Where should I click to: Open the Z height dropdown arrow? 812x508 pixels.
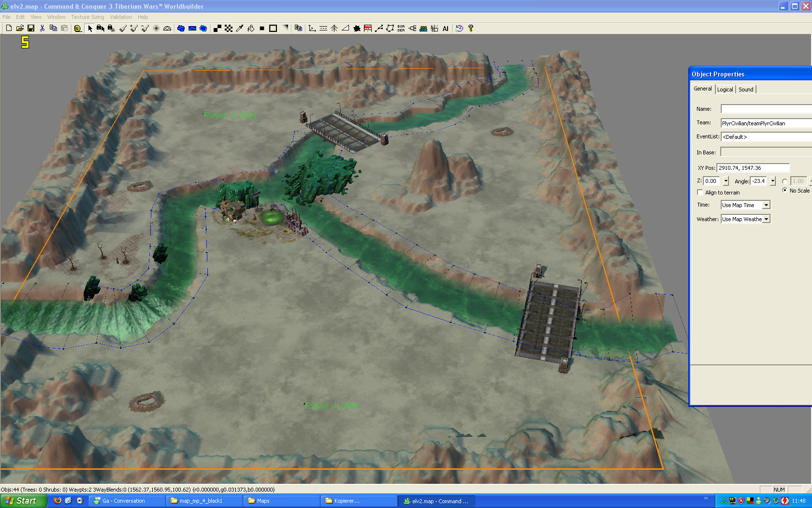(x=725, y=181)
